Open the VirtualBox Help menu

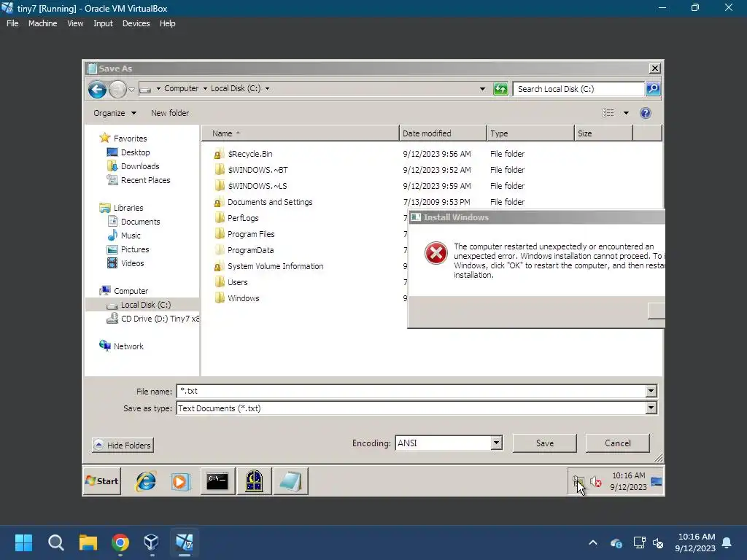click(x=167, y=23)
